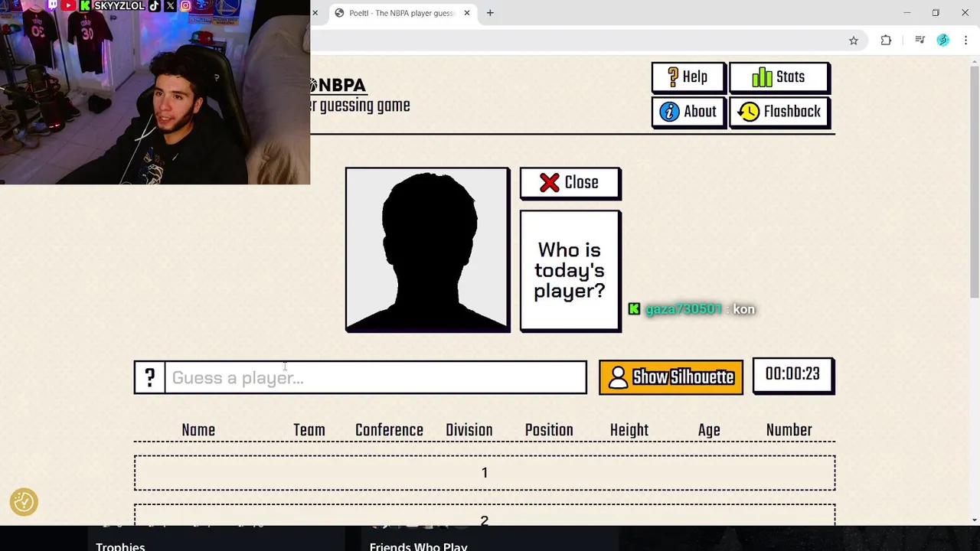Viewport: 980px width, 551px height.
Task: Click the SKYYZLOL name in the overlay
Action: pos(119,5)
